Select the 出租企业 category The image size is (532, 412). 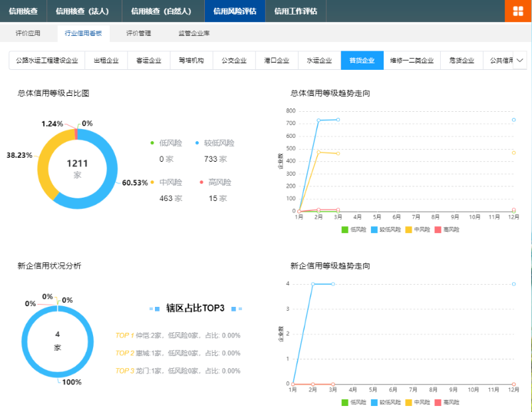coord(106,61)
